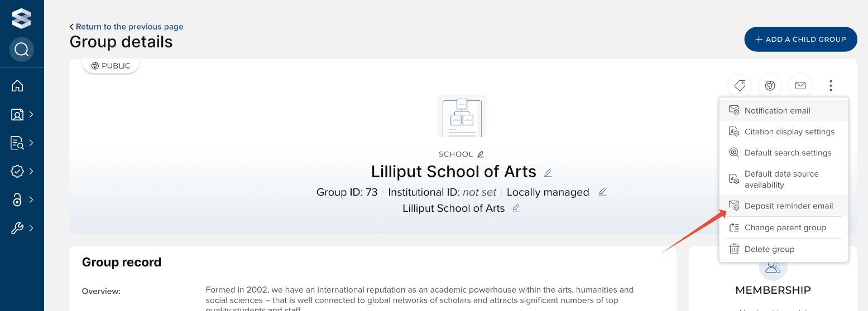Go to Home in the sidebar
This screenshot has width=868, height=311.
click(17, 86)
